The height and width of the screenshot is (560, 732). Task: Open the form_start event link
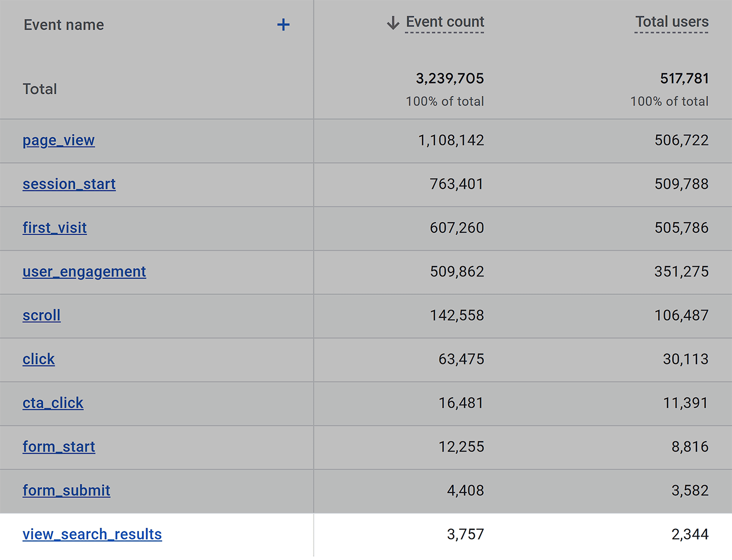click(x=59, y=447)
